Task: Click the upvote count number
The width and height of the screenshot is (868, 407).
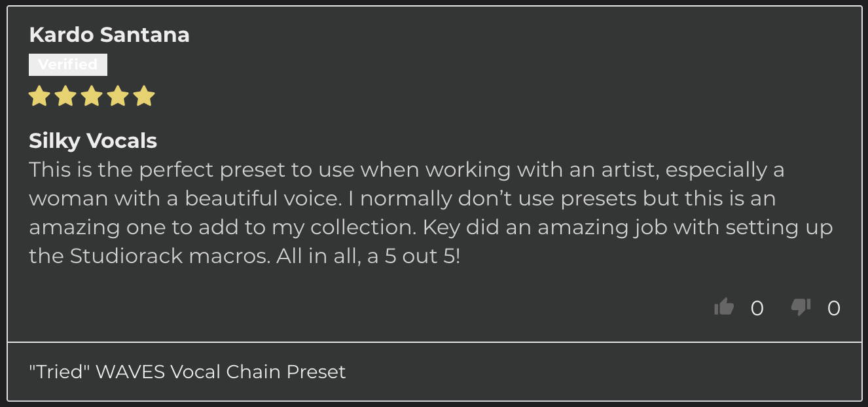Action: click(757, 308)
